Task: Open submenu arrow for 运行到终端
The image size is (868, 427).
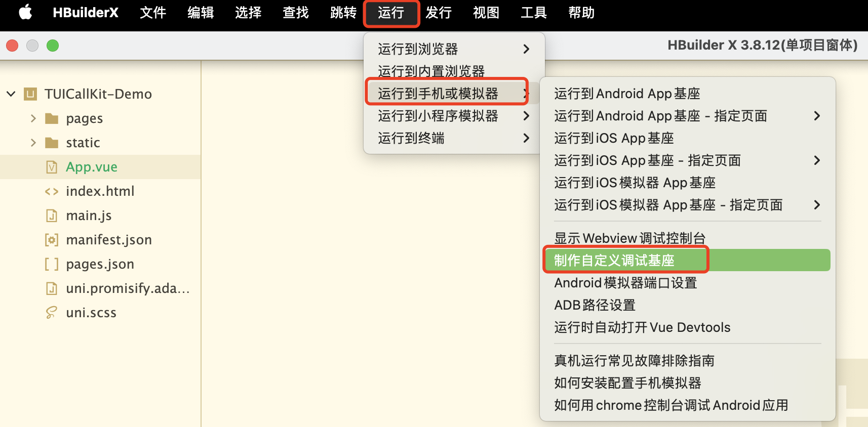Action: tap(527, 138)
